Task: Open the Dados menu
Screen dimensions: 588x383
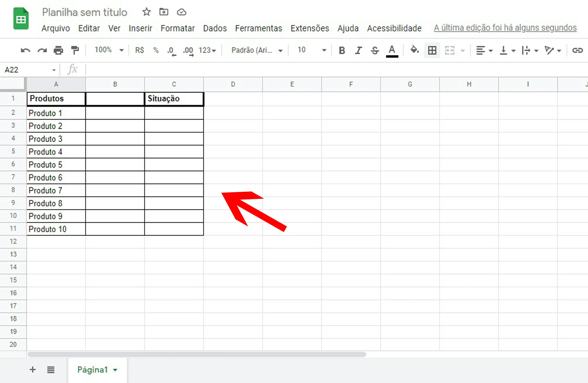Action: 215,28
